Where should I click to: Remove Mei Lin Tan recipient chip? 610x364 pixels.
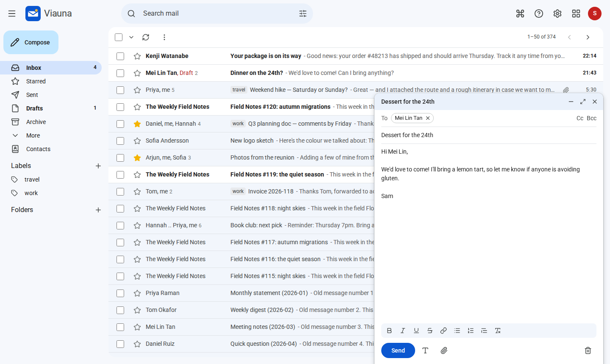click(428, 118)
